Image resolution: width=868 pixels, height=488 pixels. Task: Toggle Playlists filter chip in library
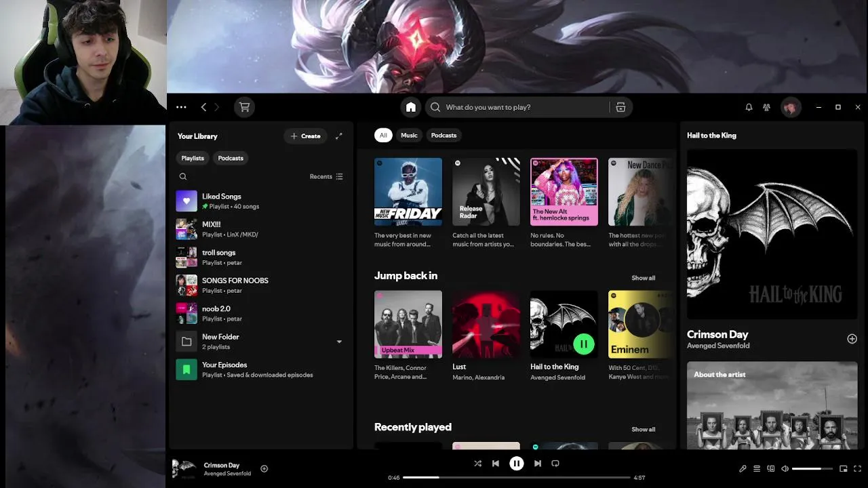(x=193, y=158)
